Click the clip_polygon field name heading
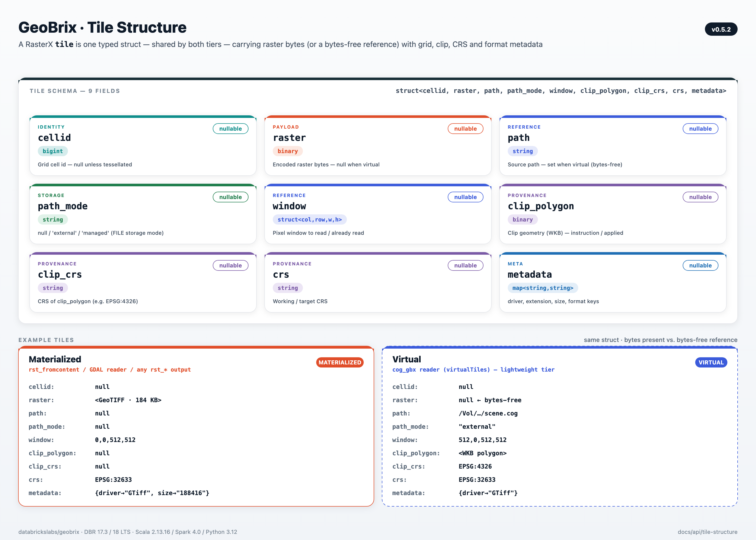This screenshot has width=756, height=540. [541, 206]
